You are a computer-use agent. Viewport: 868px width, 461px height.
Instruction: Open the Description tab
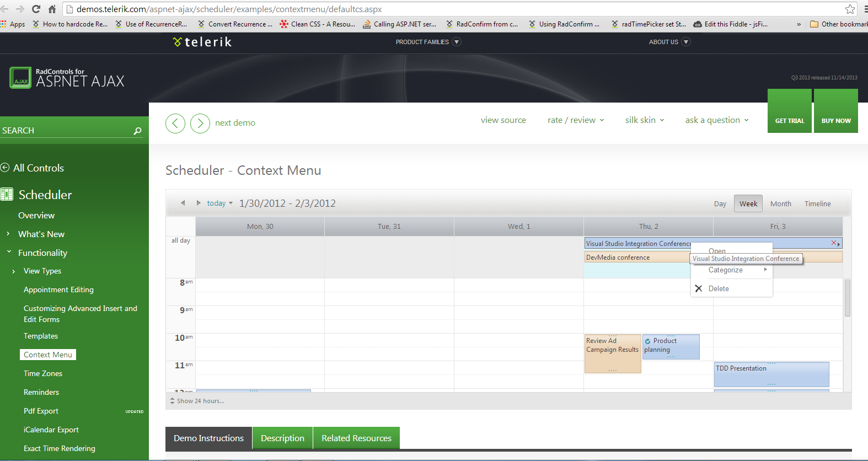[x=282, y=438]
